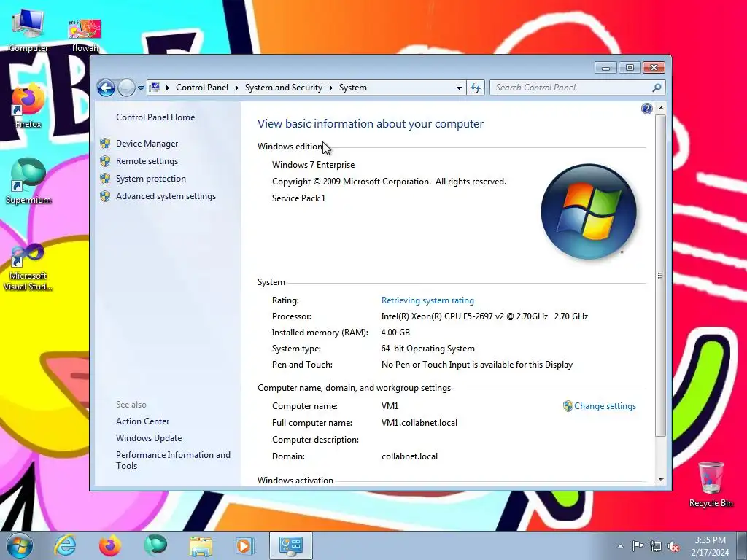Launch Firefox from the taskbar
The image size is (747, 560).
[109, 545]
